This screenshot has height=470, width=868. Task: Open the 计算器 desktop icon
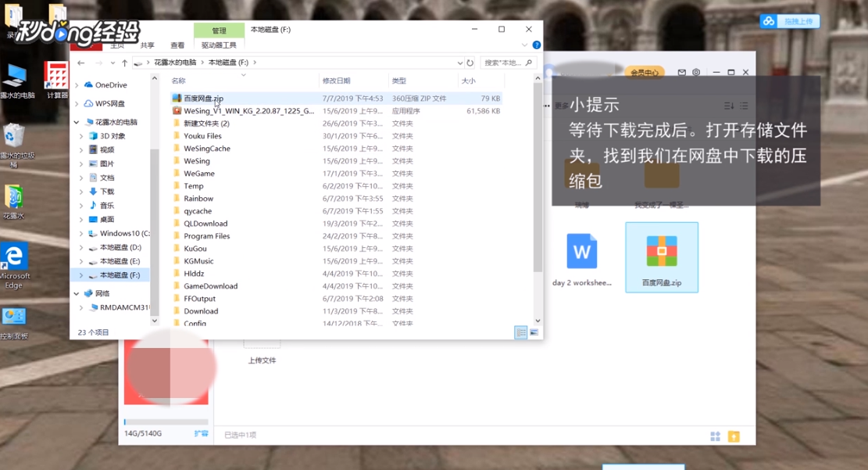pyautogui.click(x=56, y=77)
